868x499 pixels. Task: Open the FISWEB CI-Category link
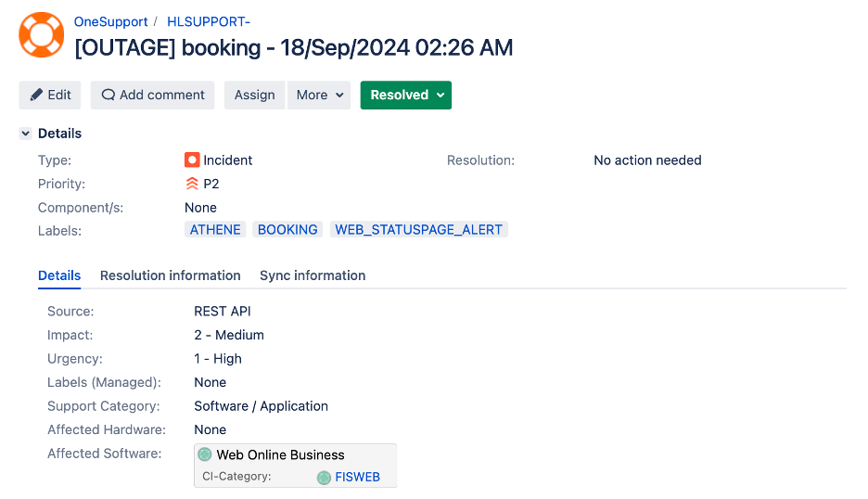click(358, 477)
